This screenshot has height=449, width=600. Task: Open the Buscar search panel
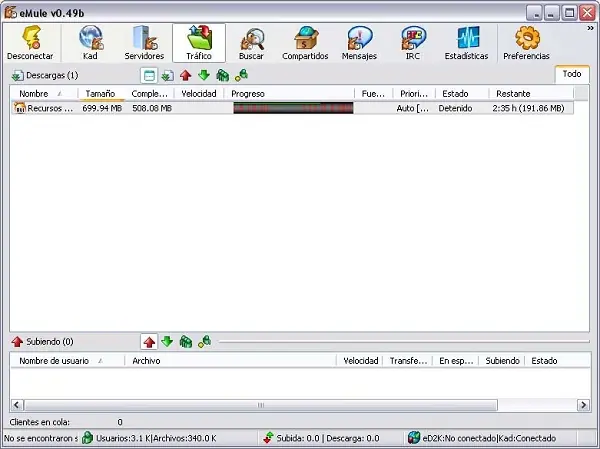[251, 43]
